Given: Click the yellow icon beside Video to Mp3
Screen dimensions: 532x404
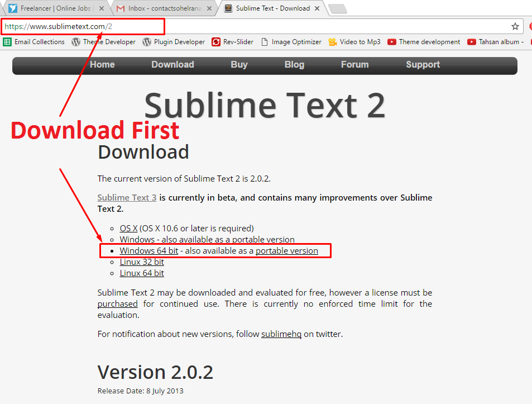Looking at the screenshot, I should [x=333, y=42].
